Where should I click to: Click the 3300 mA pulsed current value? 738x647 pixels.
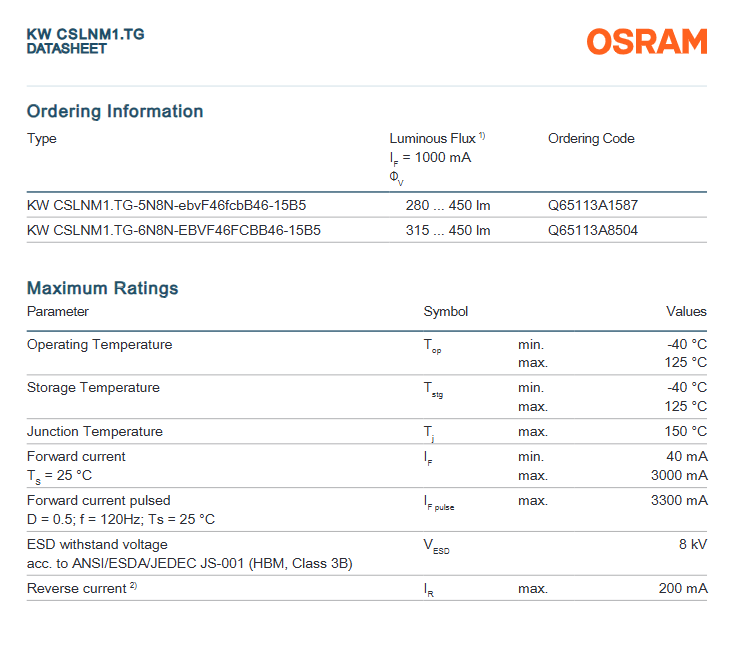click(679, 500)
